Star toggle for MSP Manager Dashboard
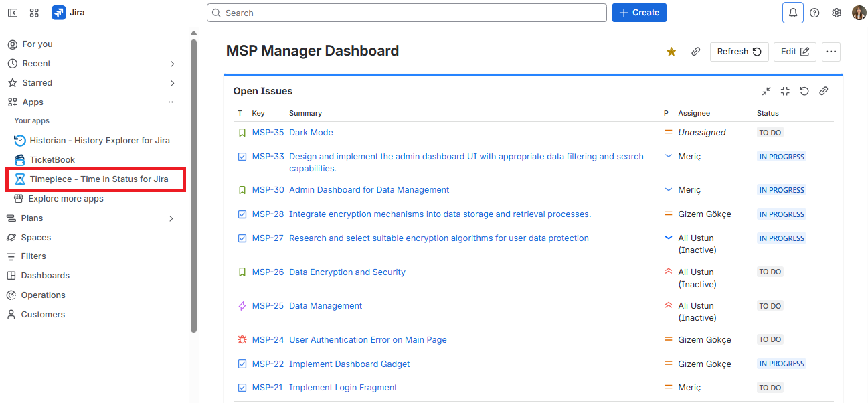Viewport: 868px width, 403px height. tap(671, 52)
